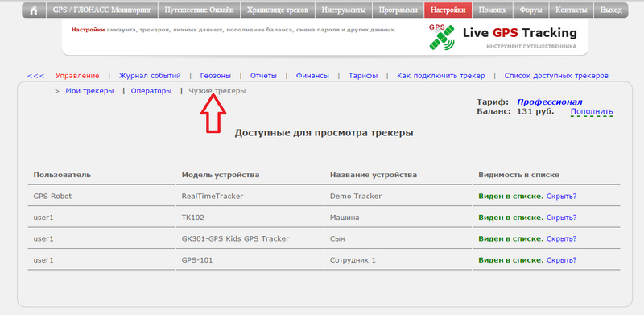This screenshot has height=315, width=644.
Task: Switch to Журнал событий tab
Action: [150, 76]
